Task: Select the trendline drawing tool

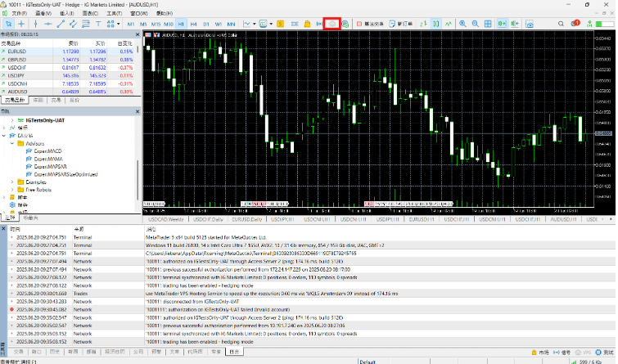Action: [x=62, y=25]
